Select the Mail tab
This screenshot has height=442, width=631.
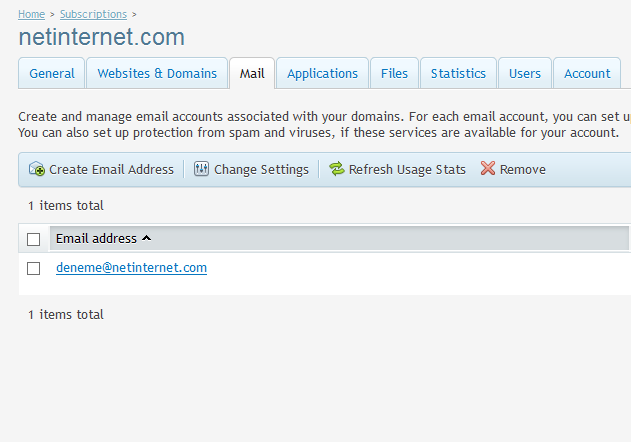pos(252,73)
